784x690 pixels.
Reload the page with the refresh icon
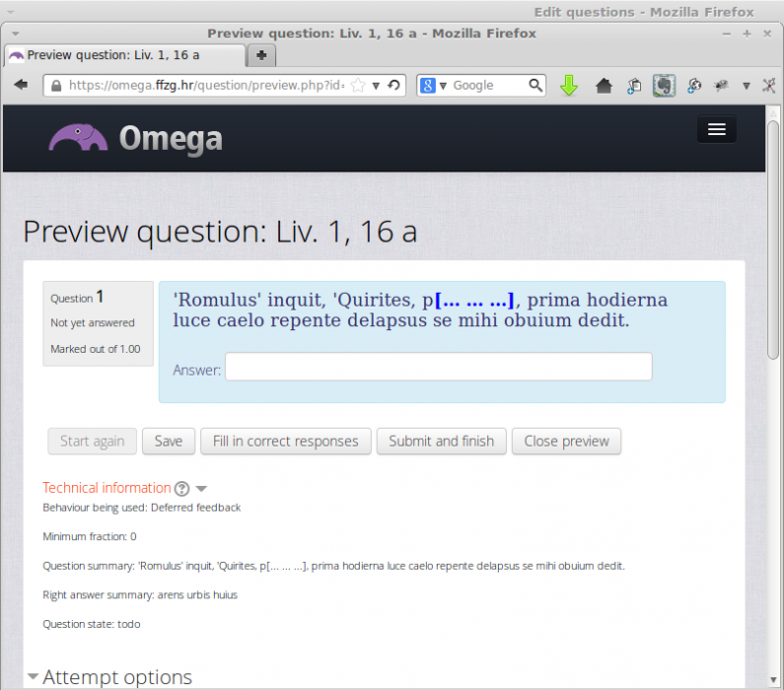pos(394,85)
